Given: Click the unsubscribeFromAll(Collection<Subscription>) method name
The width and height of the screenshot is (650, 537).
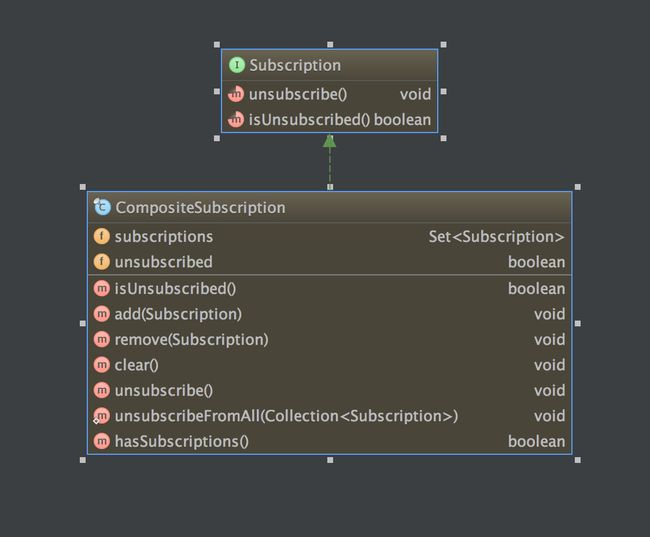Looking at the screenshot, I should point(286,416).
